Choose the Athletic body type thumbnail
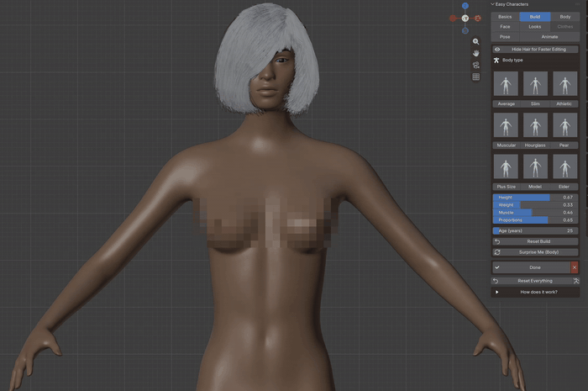The width and height of the screenshot is (588, 391). [564, 84]
